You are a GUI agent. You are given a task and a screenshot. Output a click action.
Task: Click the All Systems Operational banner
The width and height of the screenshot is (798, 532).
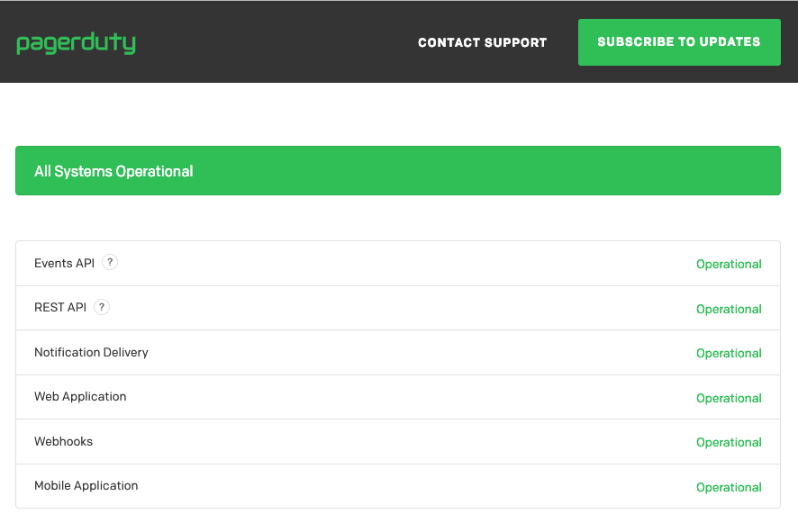398,170
